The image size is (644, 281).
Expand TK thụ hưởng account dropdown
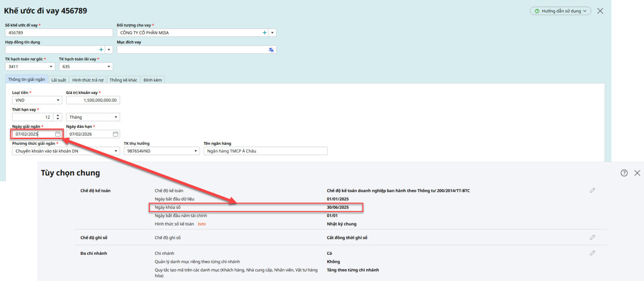point(196,151)
